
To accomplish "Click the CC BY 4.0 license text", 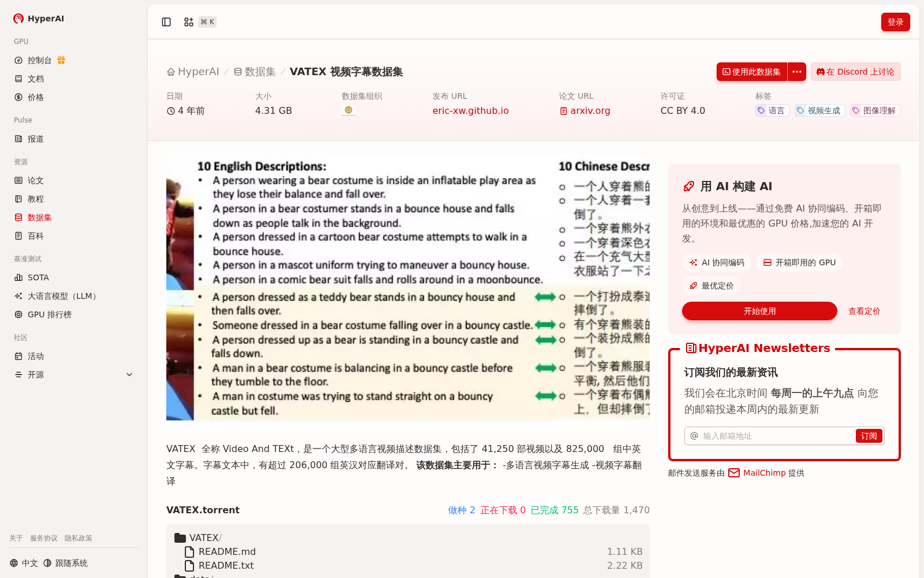I will coord(683,110).
